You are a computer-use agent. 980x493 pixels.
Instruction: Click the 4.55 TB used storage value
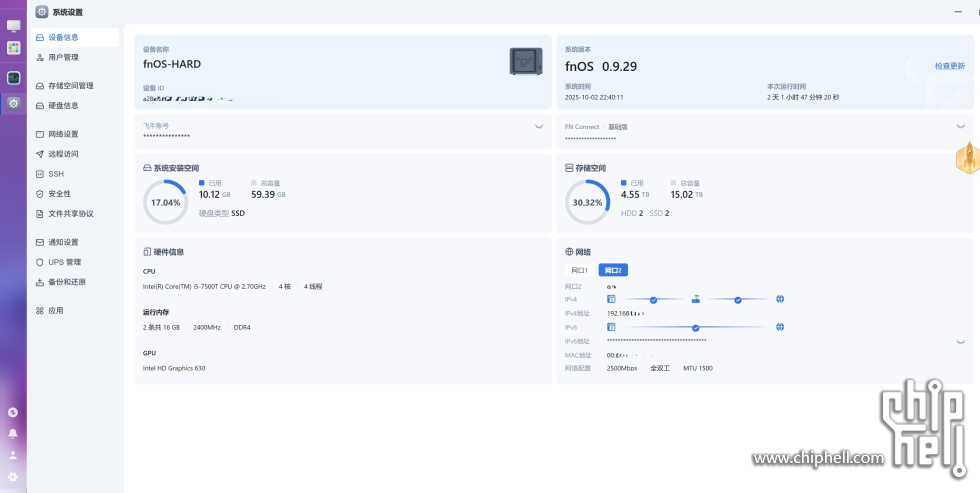point(635,194)
